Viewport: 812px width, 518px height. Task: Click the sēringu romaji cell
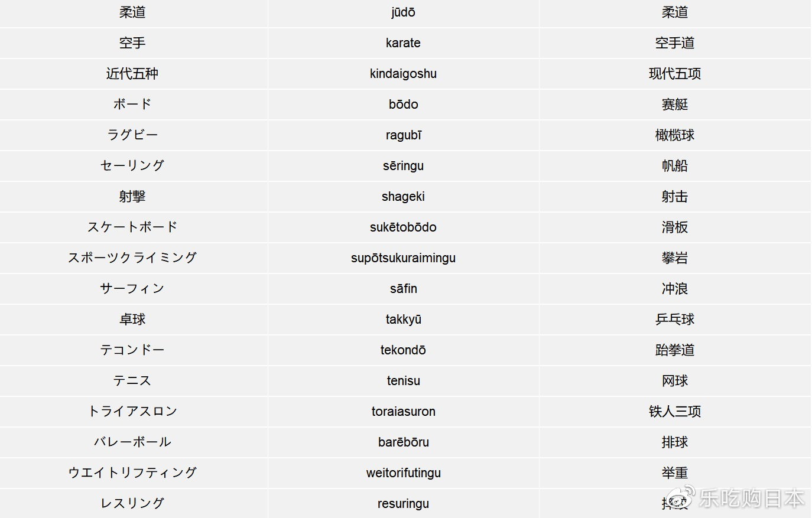(403, 166)
